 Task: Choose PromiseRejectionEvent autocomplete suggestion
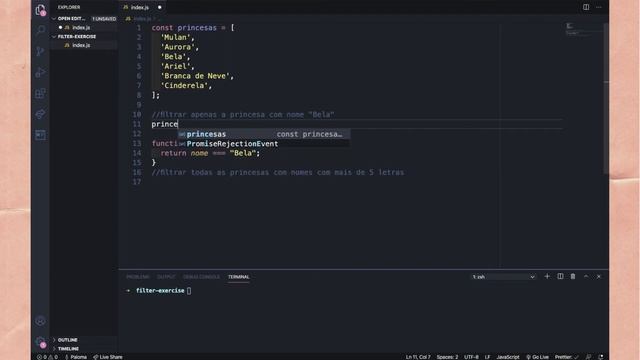263,144
